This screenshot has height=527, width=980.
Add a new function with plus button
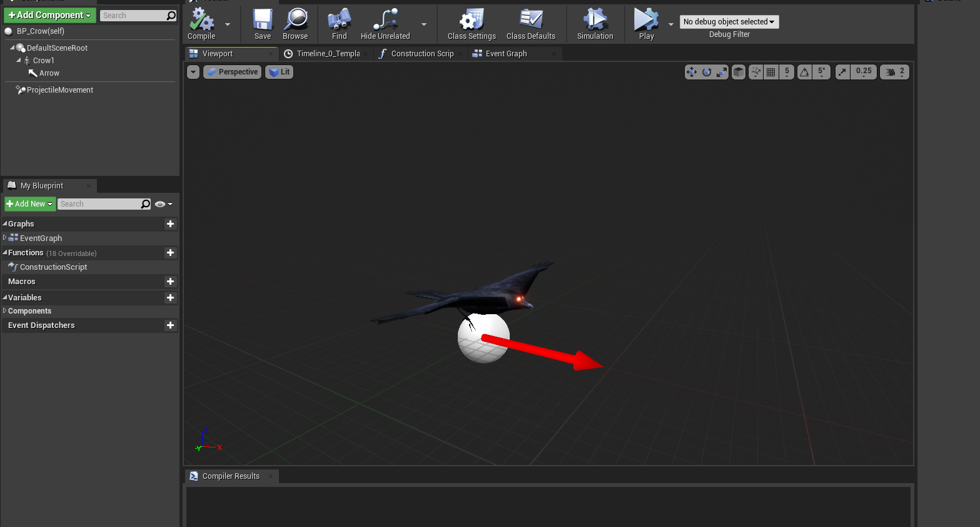(x=170, y=253)
